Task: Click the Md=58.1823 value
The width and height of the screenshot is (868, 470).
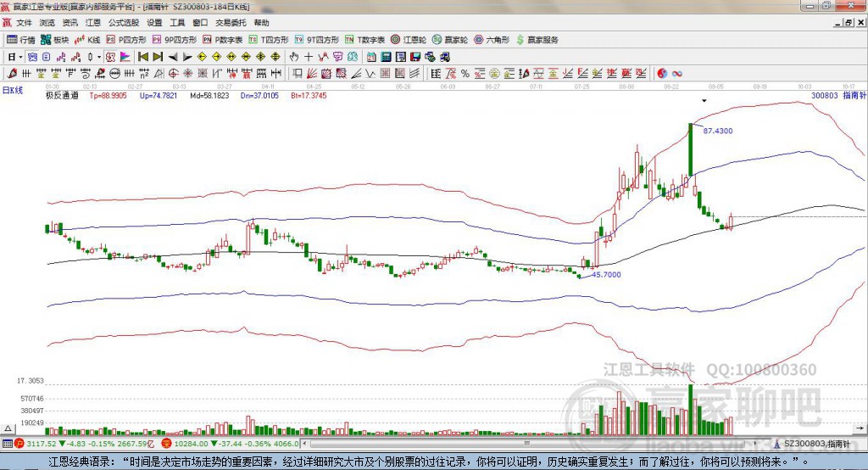Action: tap(209, 95)
